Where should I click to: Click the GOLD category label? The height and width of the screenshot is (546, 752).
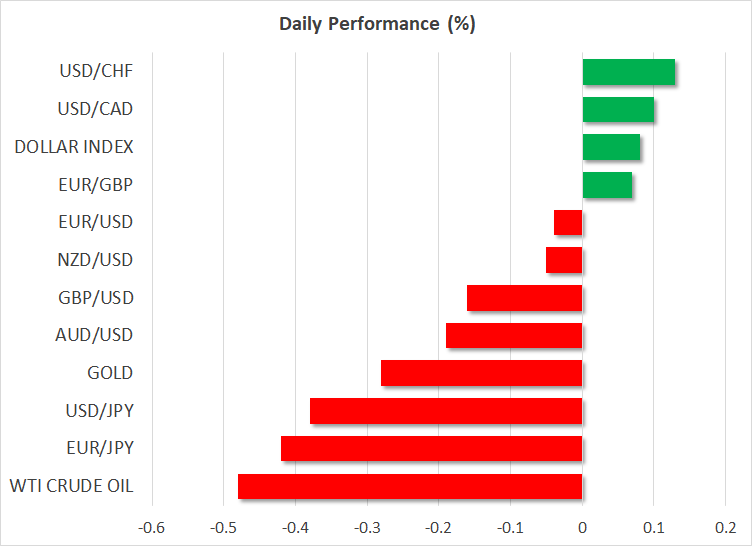110,373
